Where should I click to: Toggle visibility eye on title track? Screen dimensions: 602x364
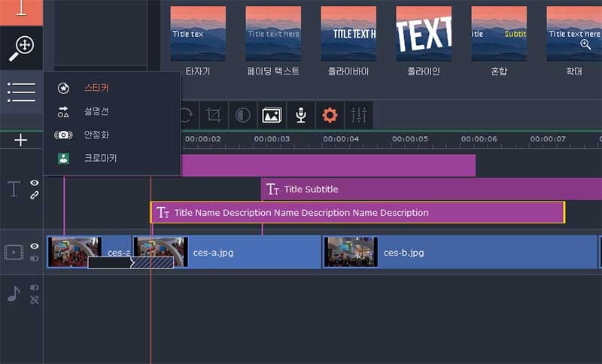coord(35,183)
